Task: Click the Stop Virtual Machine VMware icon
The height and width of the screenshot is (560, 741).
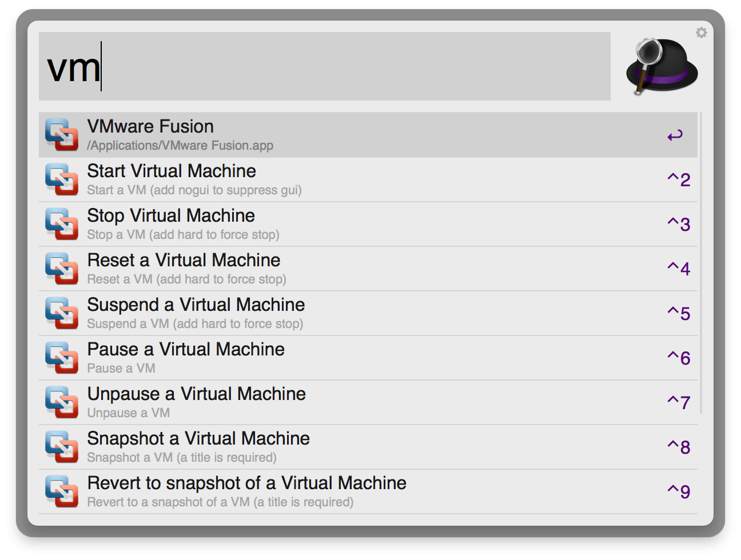Action: 62,224
